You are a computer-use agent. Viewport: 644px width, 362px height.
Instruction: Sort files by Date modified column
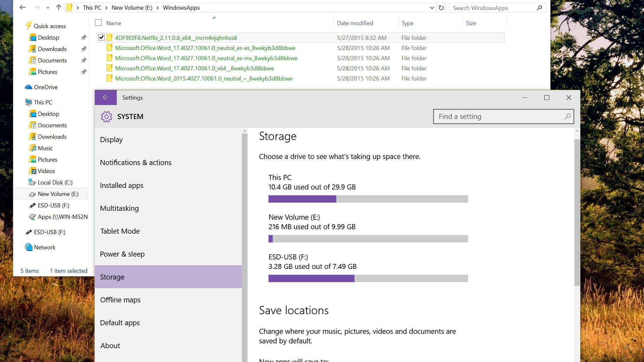pos(355,23)
